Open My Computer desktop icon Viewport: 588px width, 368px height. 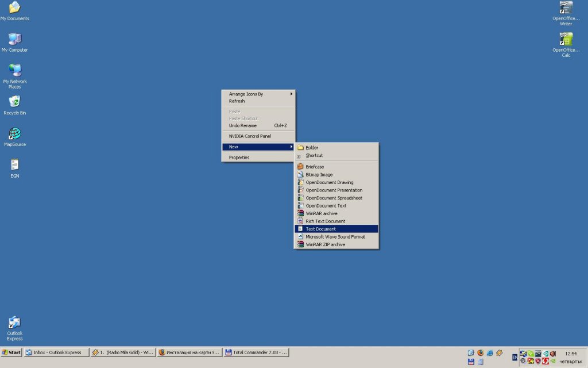(14, 40)
